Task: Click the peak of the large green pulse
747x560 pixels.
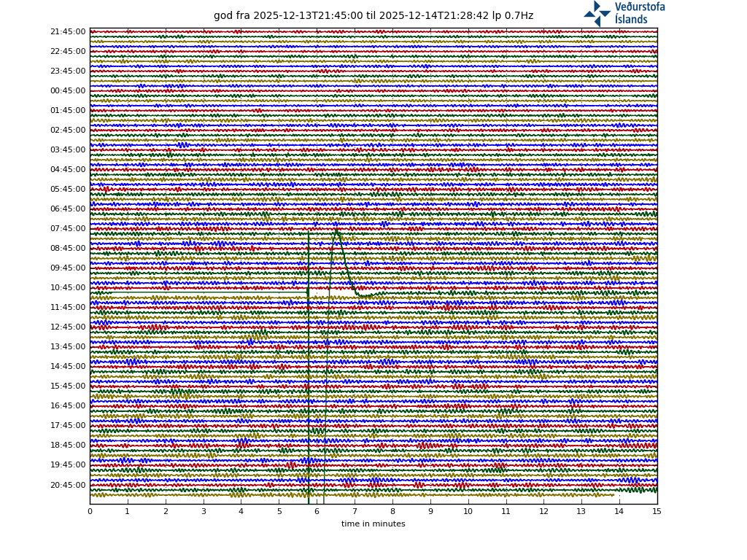Action: pyautogui.click(x=336, y=231)
